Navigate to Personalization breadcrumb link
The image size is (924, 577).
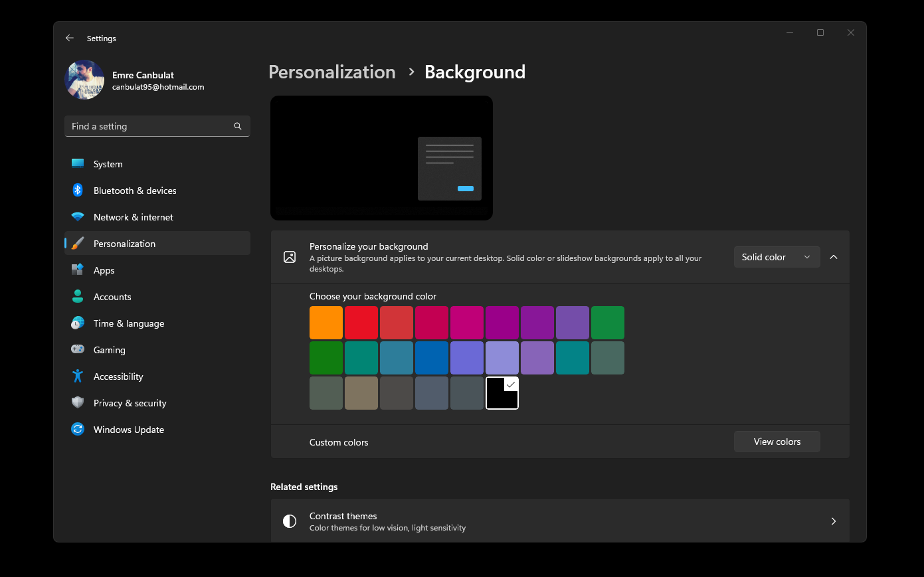331,72
